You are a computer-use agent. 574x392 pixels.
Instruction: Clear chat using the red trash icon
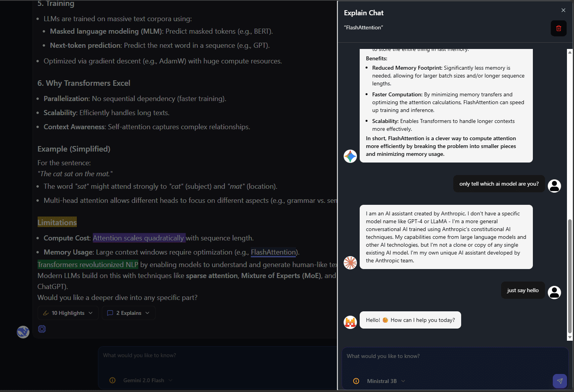coord(558,28)
